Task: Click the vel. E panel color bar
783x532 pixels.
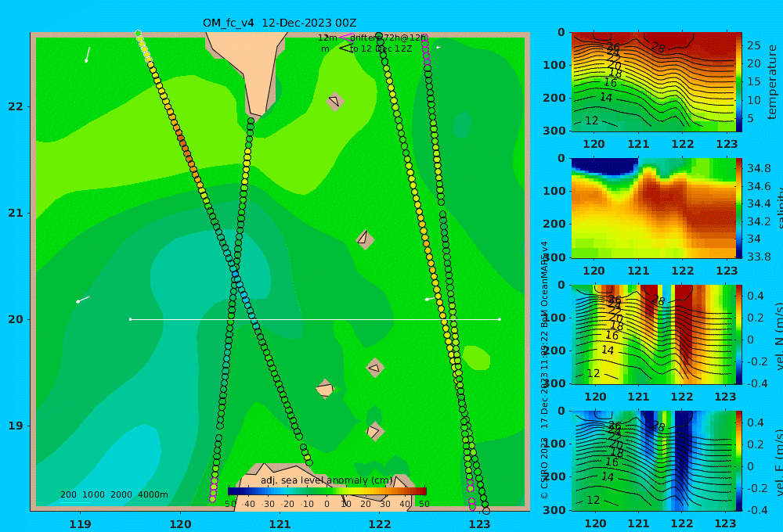Action: click(x=739, y=461)
